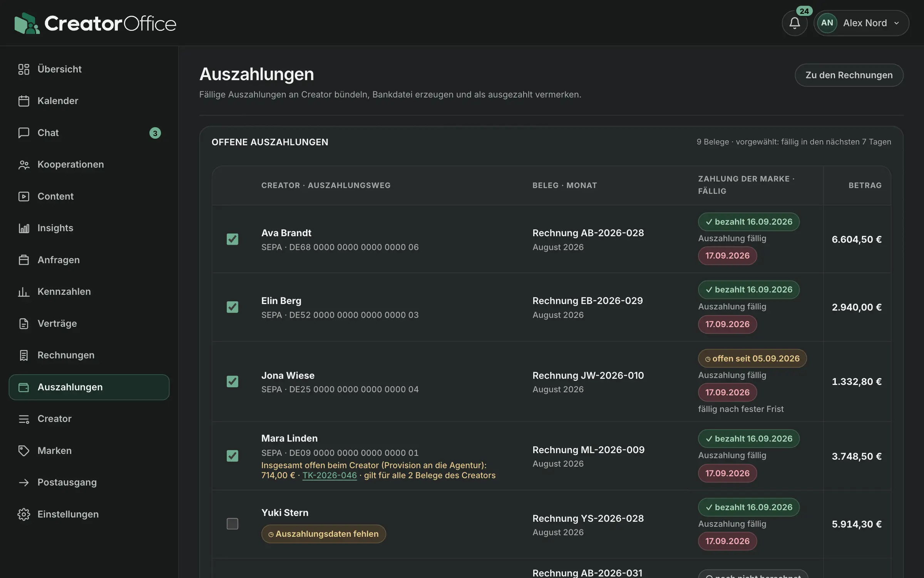The width and height of the screenshot is (924, 578).
Task: Open the Alex Nord account dropdown
Action: [x=862, y=23]
